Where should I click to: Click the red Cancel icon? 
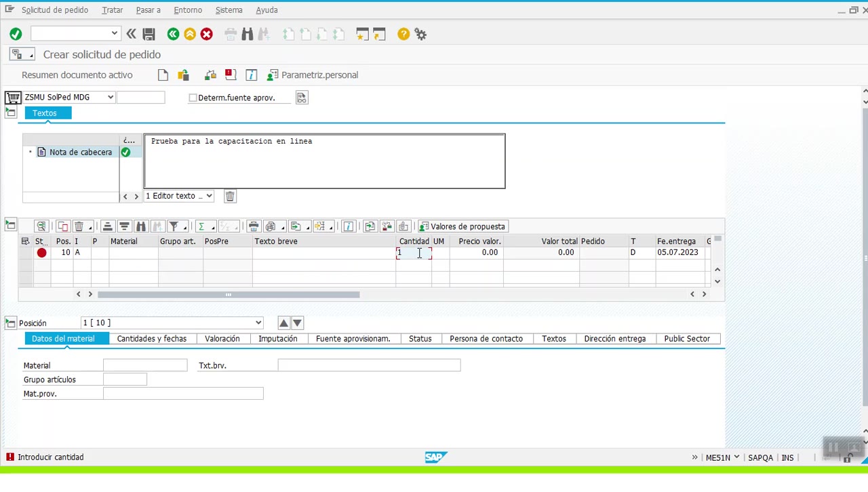[207, 34]
